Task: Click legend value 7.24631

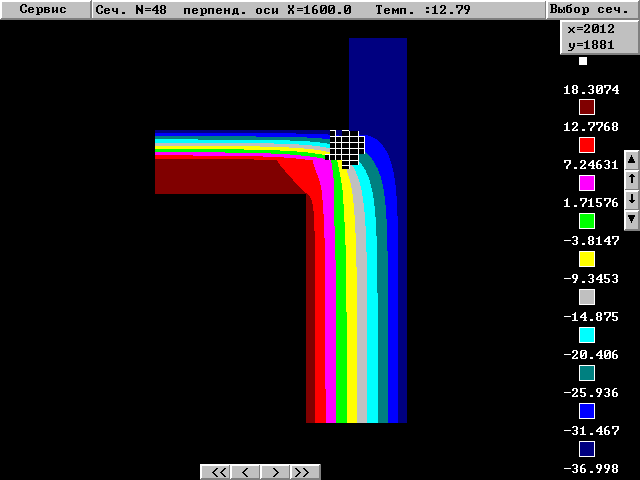Action: pos(591,165)
